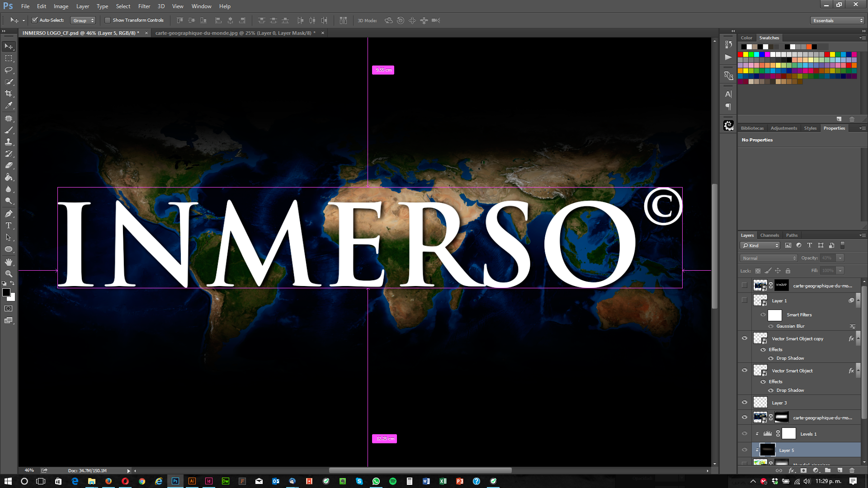Select the Hand tool

9,262
